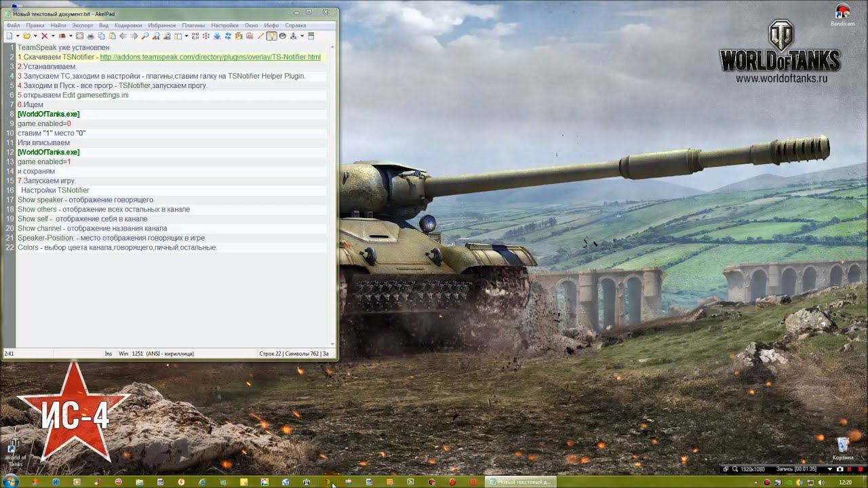Open the World of Tanks desktop shortcut

point(15,451)
